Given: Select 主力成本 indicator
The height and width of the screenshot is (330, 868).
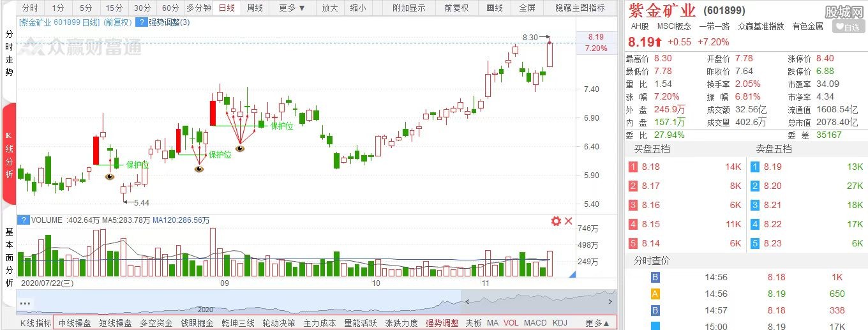Looking at the screenshot, I should coord(320,323).
